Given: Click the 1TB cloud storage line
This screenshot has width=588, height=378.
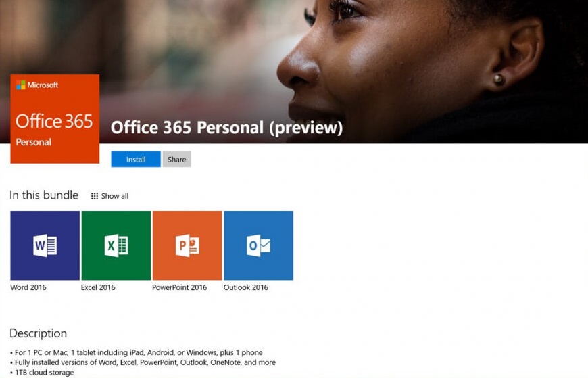Looking at the screenshot, I should [42, 373].
